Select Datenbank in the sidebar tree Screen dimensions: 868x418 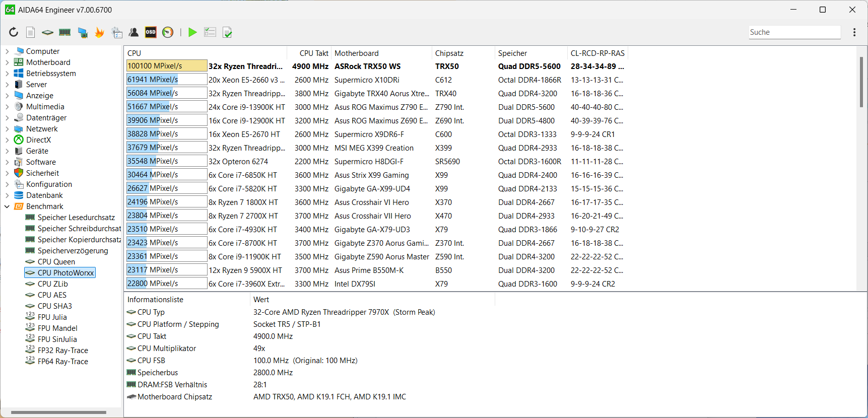pyautogui.click(x=44, y=195)
